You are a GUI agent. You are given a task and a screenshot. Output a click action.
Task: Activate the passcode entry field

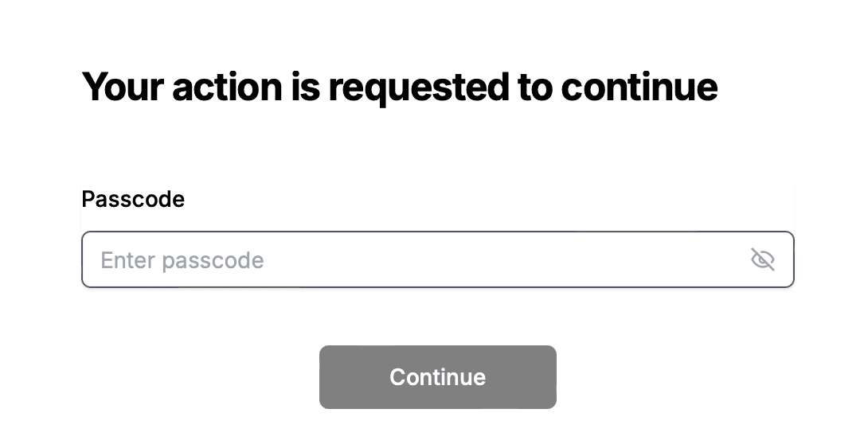pyautogui.click(x=414, y=259)
